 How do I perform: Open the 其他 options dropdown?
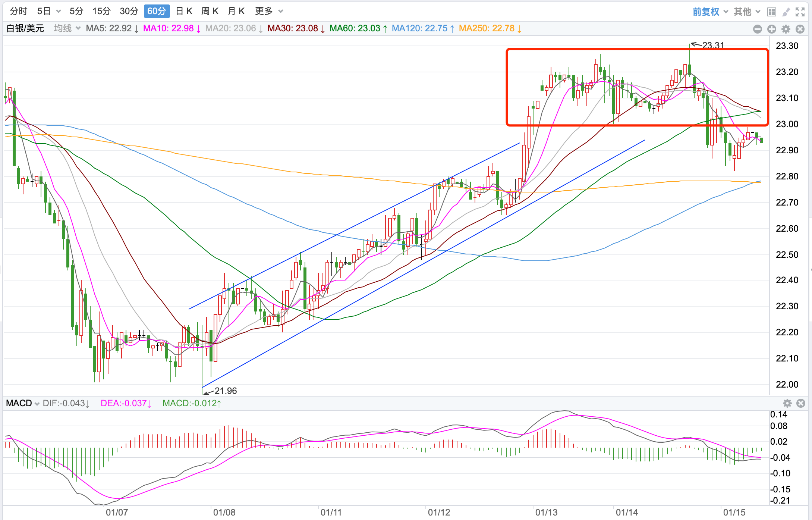(x=747, y=12)
